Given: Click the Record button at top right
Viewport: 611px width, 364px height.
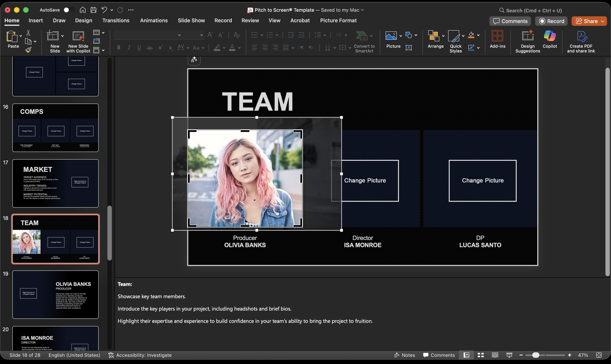Looking at the screenshot, I should pos(551,21).
